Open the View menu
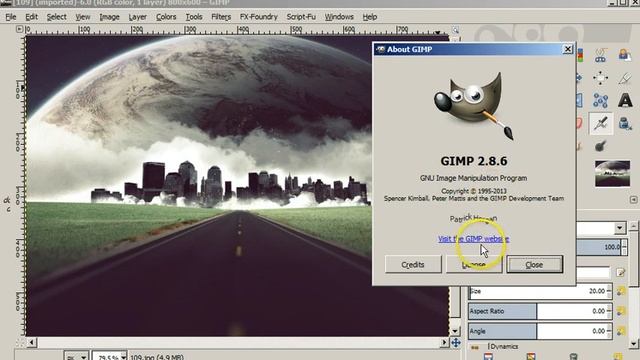Screen dimensions: 640x360 pyautogui.click(x=83, y=17)
